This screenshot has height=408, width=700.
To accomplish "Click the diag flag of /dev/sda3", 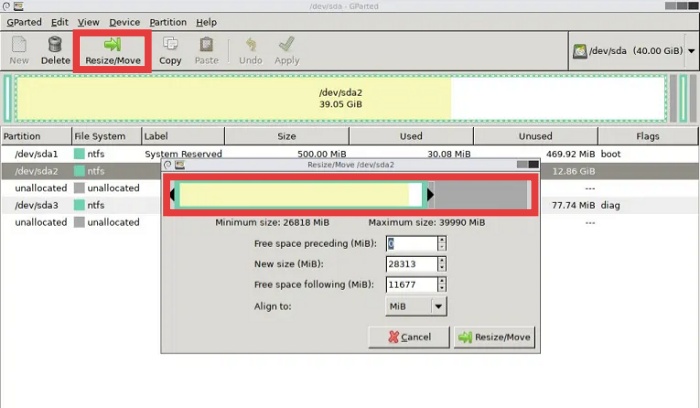I will [x=610, y=205].
